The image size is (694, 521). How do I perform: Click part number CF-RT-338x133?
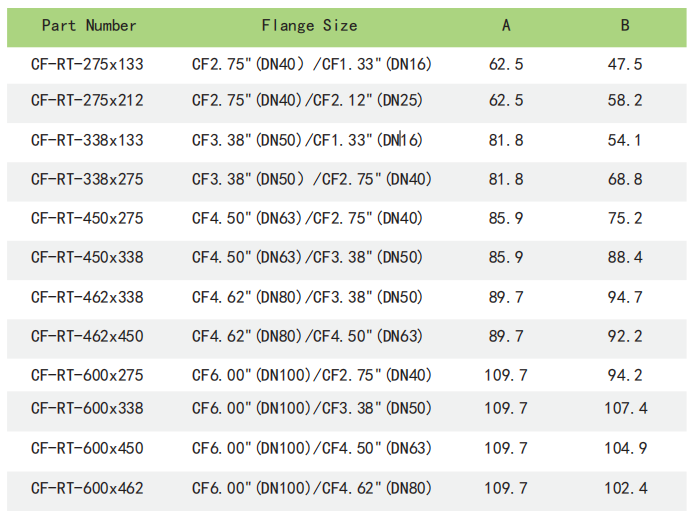87,140
